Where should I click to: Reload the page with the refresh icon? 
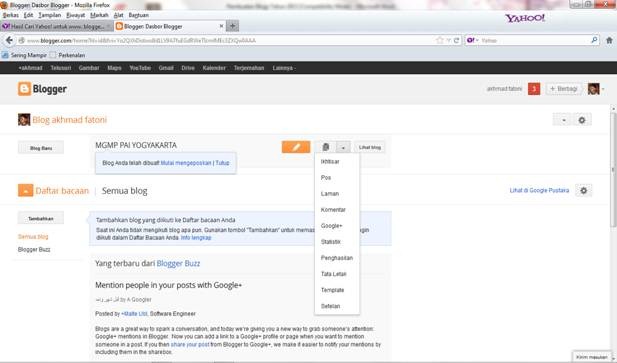[x=456, y=40]
